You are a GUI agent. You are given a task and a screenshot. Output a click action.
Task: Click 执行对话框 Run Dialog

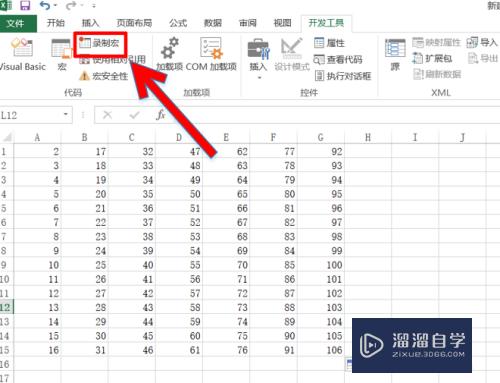tap(343, 76)
